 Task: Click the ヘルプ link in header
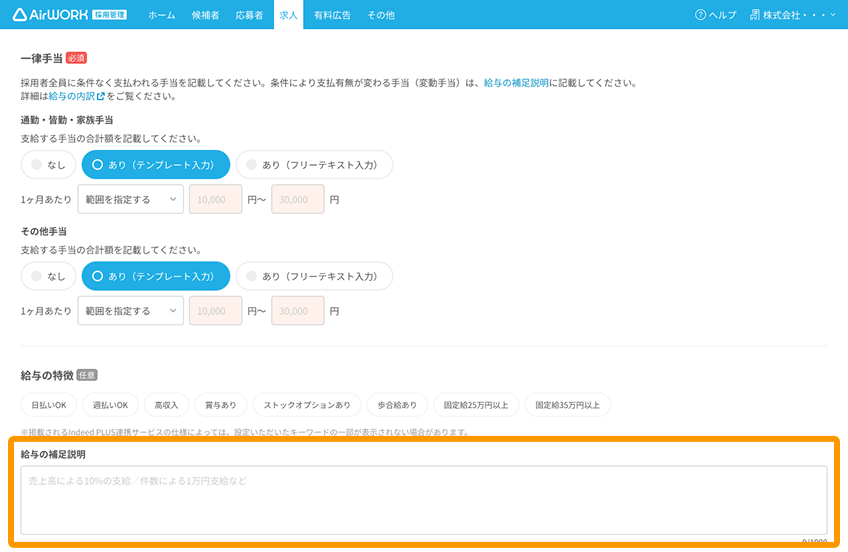point(723,15)
